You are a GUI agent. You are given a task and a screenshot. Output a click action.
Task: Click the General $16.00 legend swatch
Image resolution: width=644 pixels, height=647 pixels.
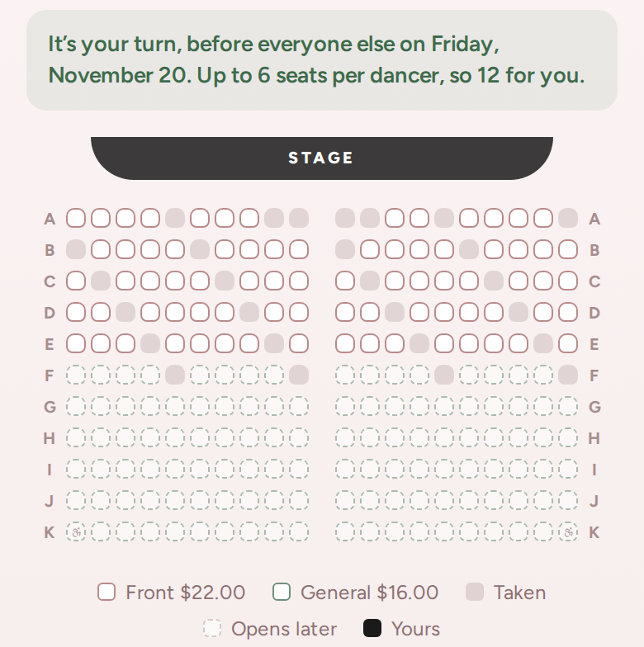282,592
